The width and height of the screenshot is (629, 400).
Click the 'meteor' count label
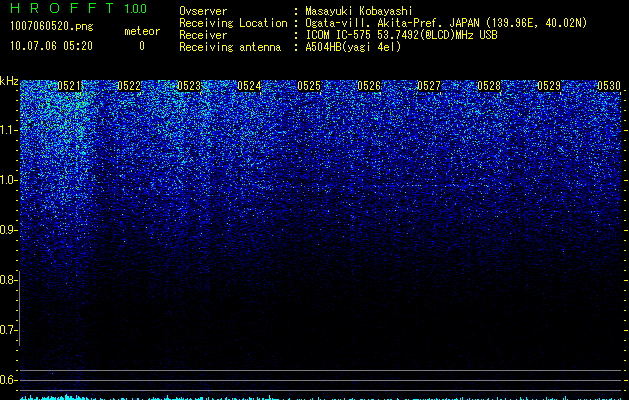(x=142, y=31)
